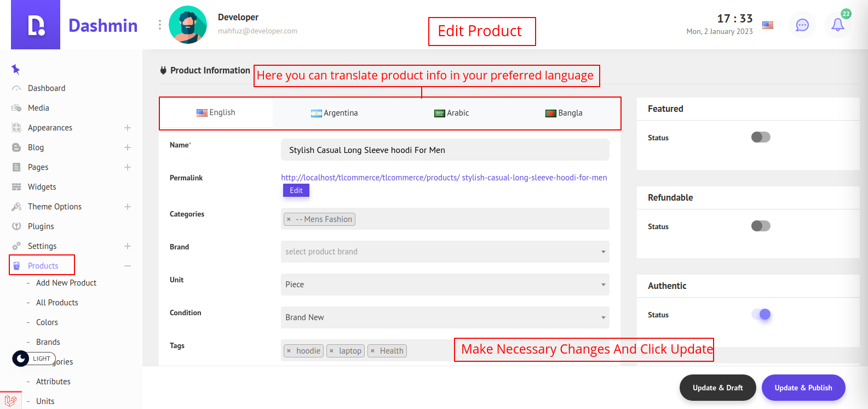
Task: Open the notifications bell icon
Action: [837, 25]
